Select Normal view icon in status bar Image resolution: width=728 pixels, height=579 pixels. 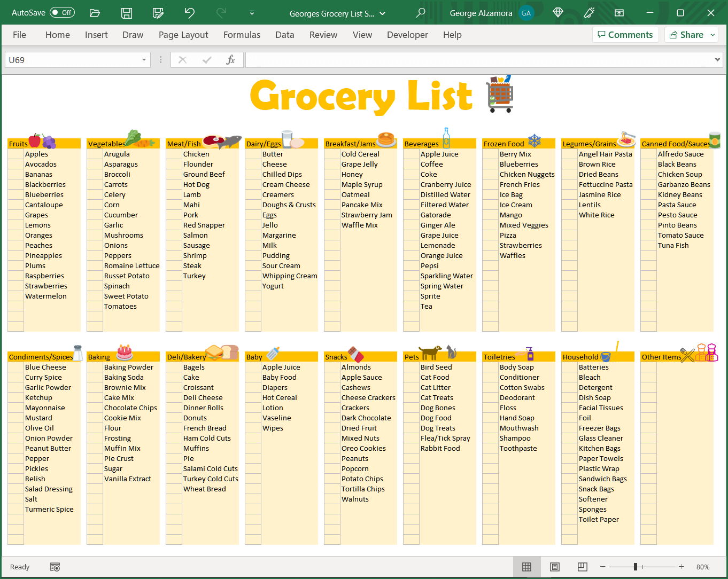(x=526, y=567)
